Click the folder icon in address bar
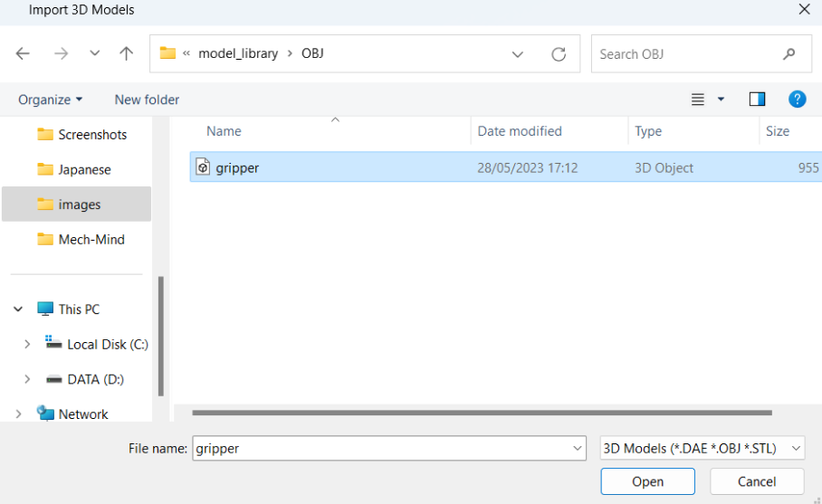Viewport: 822px width, 504px height. 167,52
